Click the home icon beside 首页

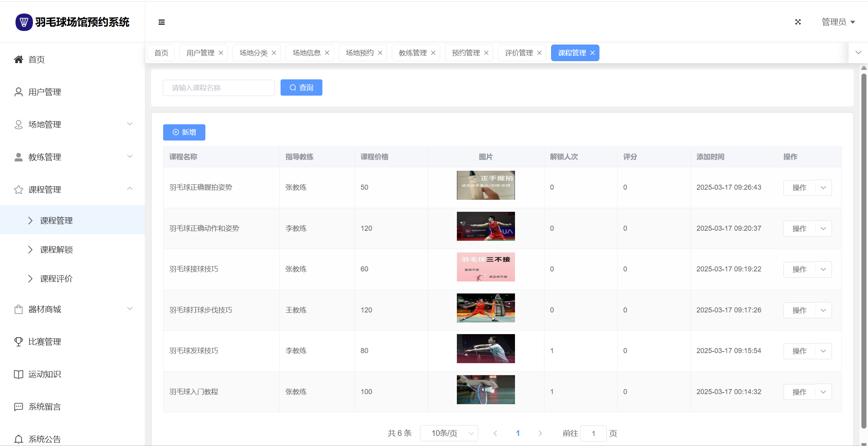(x=18, y=59)
